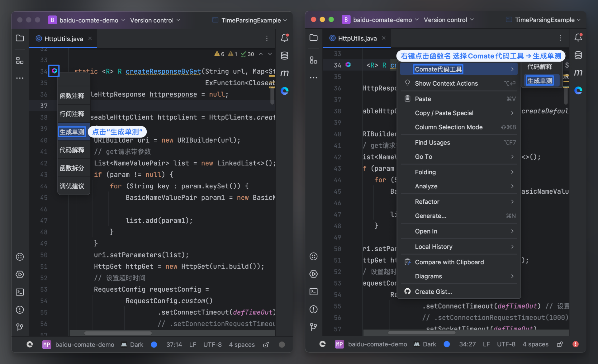
Task: Toggle read-only lock icon in right status bar
Action: 560,344
